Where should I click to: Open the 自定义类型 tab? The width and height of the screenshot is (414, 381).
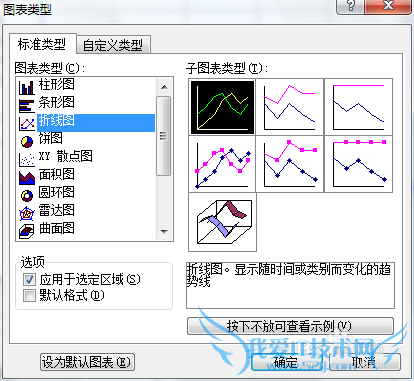113,45
